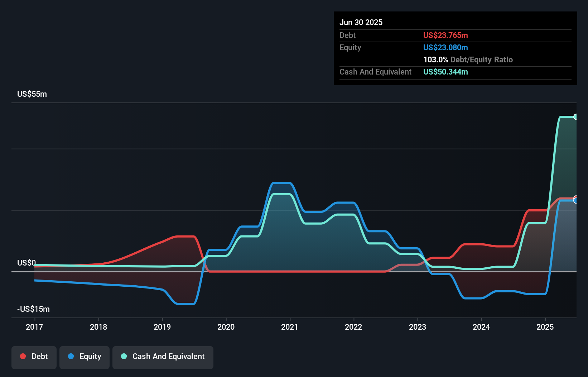
Task: Click the teal Cash And Equivalent legend dot
Action: tap(124, 356)
